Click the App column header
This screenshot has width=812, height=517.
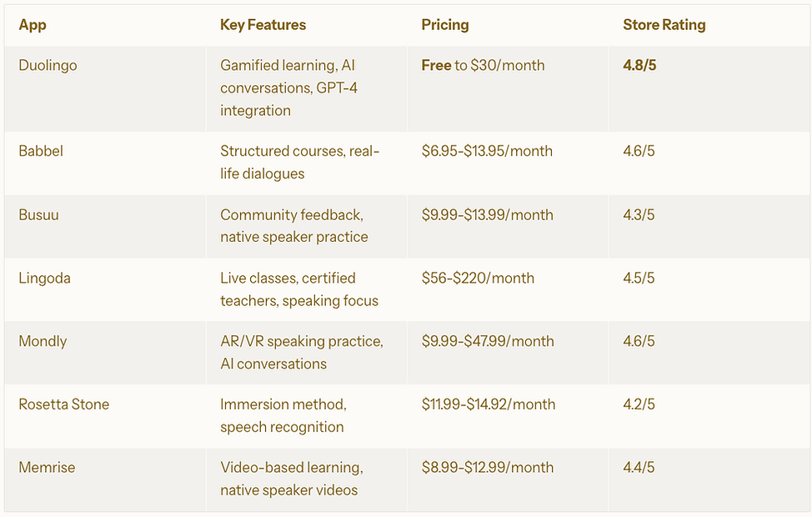tap(33, 25)
